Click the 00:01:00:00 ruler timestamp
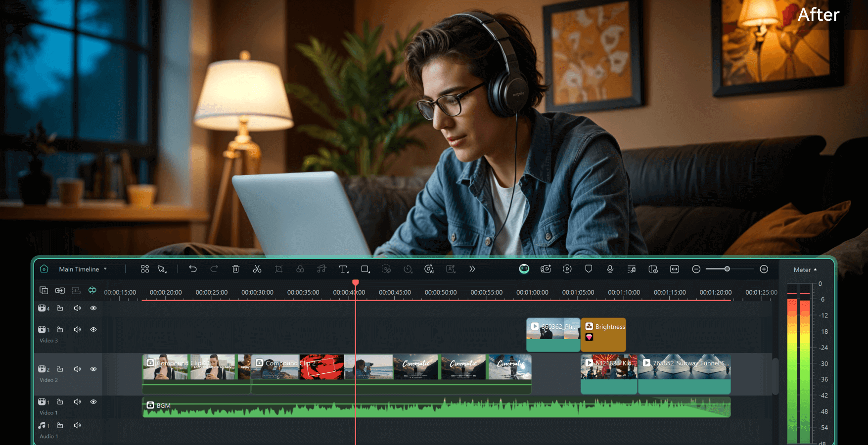868x445 pixels. pyautogui.click(x=532, y=292)
